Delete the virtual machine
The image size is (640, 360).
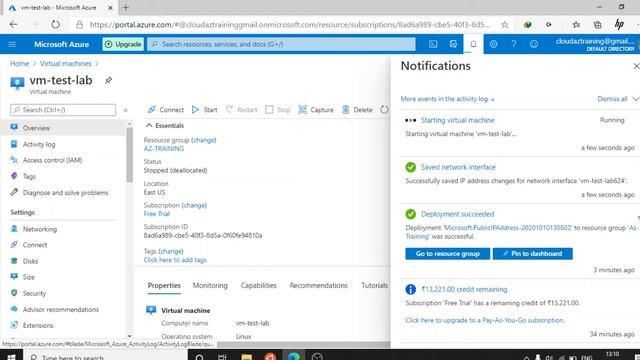pyautogui.click(x=357, y=110)
